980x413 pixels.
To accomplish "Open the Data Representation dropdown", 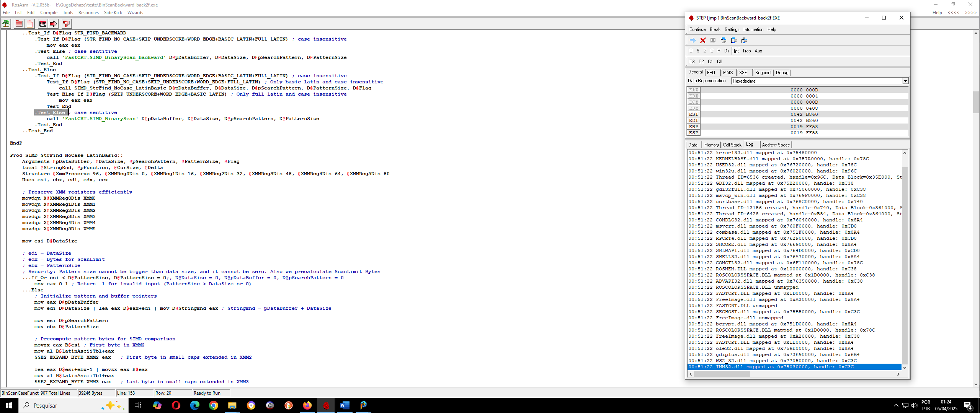I will 905,81.
